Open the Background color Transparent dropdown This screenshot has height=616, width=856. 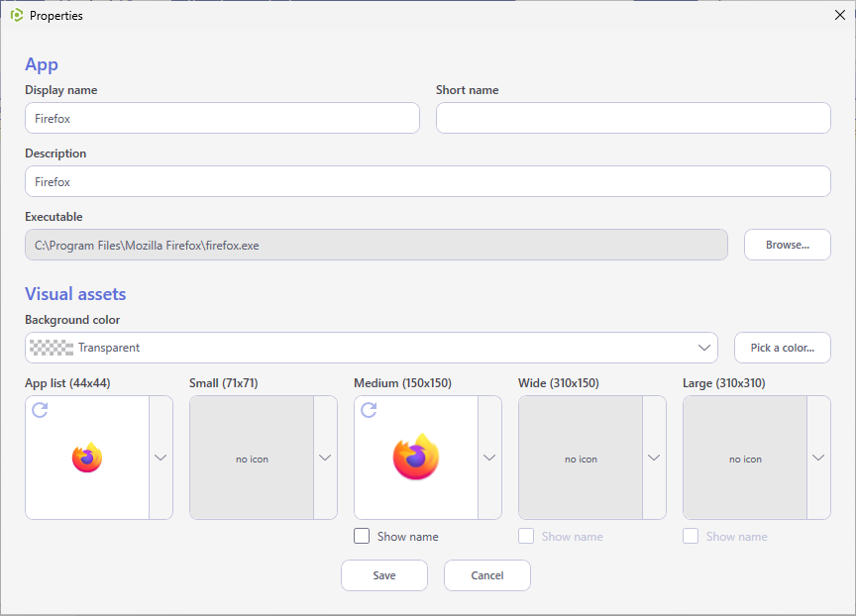tap(372, 348)
